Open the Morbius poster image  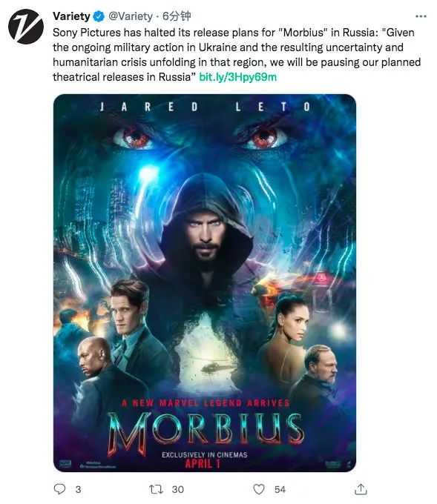[x=205, y=283]
